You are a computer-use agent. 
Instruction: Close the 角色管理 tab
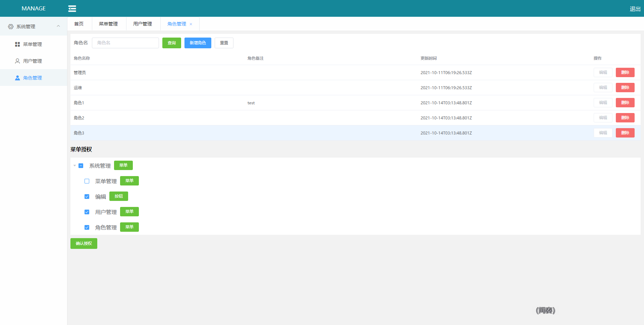point(191,24)
